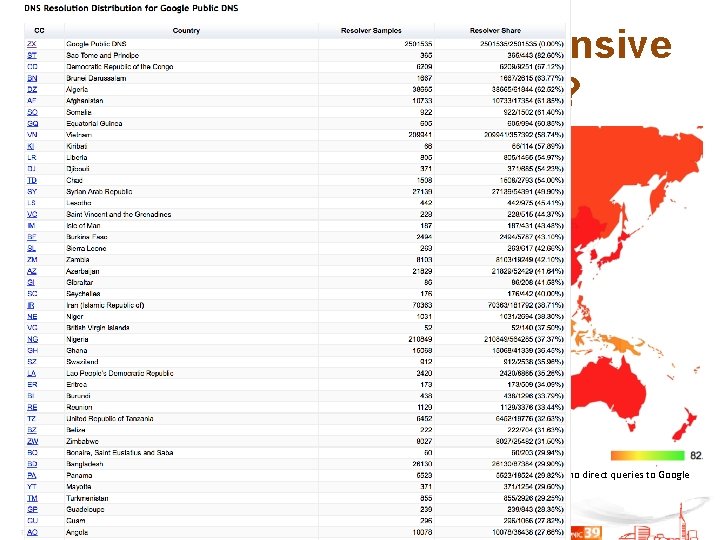
Task: Open the IR link for Iran (Islamic Republic of)
Action: click(x=31, y=305)
